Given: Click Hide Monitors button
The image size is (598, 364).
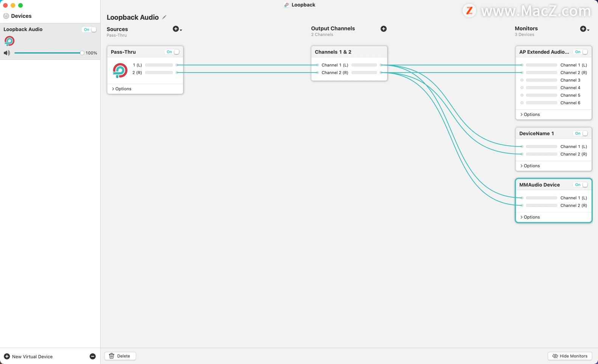Looking at the screenshot, I should pos(570,356).
